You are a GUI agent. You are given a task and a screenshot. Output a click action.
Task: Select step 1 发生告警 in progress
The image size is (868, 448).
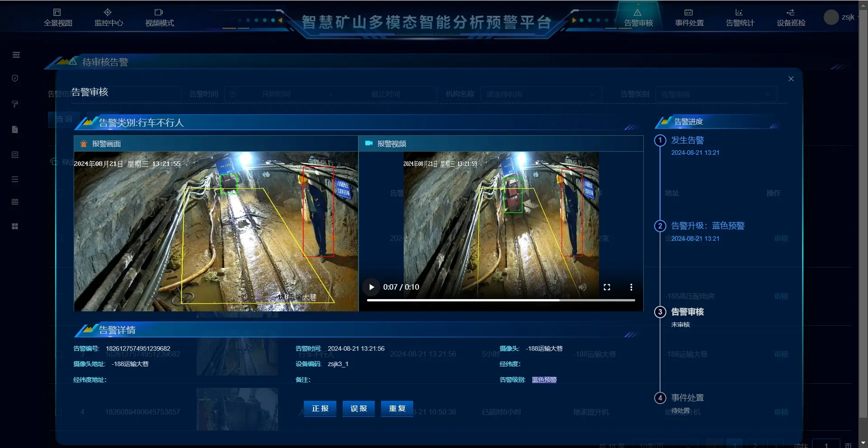pyautogui.click(x=687, y=140)
